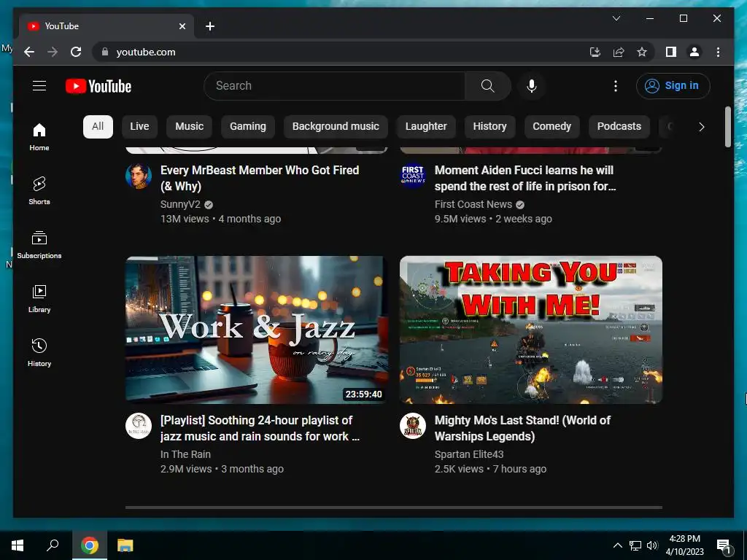Open Moment Aiden Fucci learns video title
The image size is (747, 560).
(x=525, y=178)
